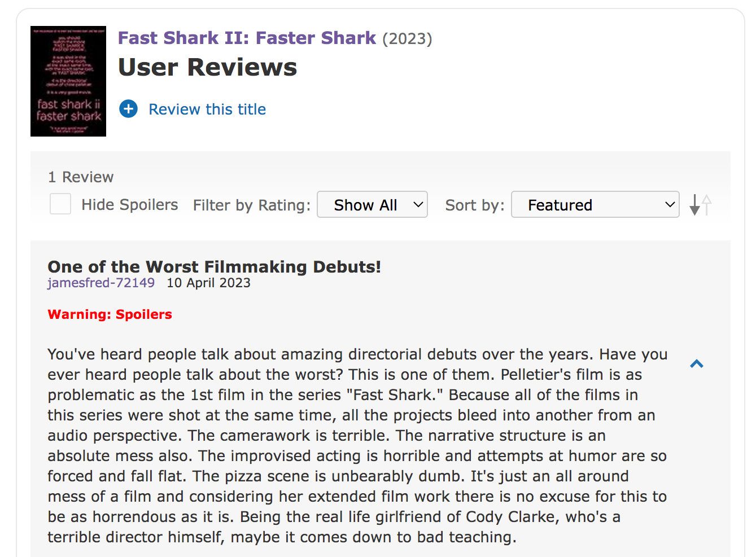Open the Fast Shark II poster thumbnail
Viewport: 756px width, 557px height.
point(68,81)
